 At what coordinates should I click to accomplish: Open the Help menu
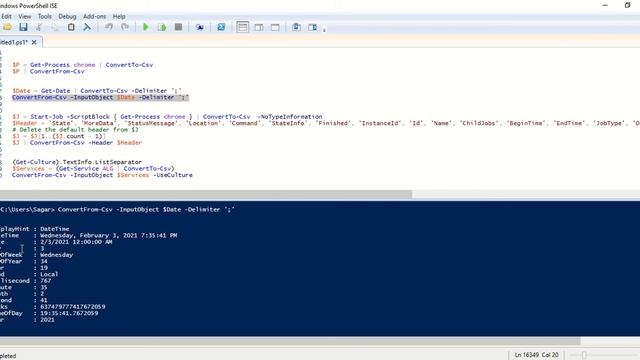(x=119, y=16)
